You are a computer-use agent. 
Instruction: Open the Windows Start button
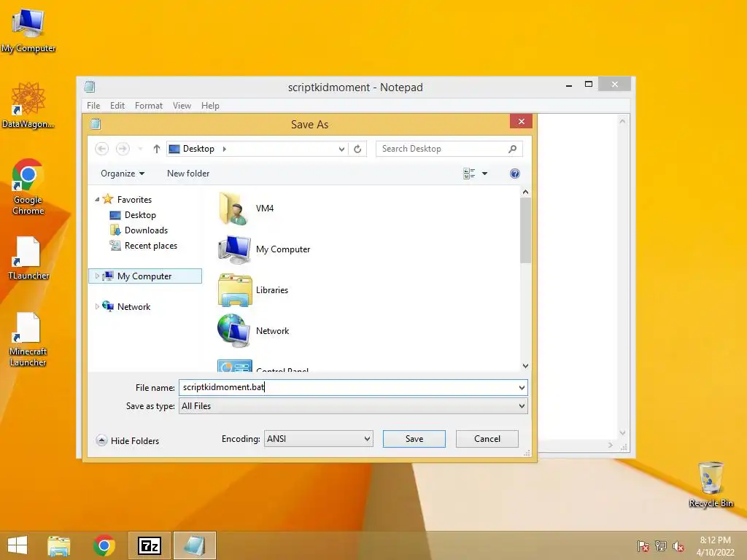18,545
